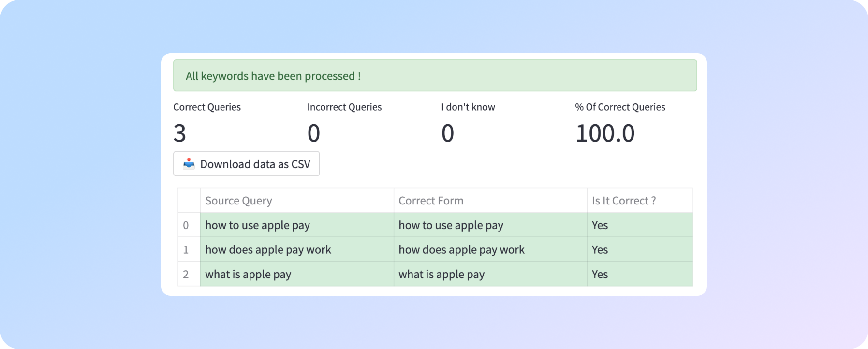This screenshot has width=868, height=349.
Task: Click the Correct Form column header
Action: pyautogui.click(x=430, y=201)
